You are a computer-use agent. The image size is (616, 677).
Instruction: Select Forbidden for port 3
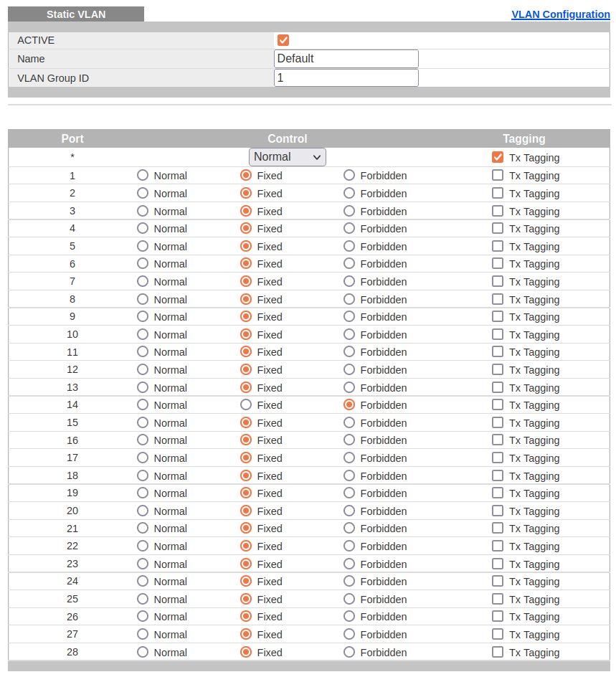tap(349, 211)
